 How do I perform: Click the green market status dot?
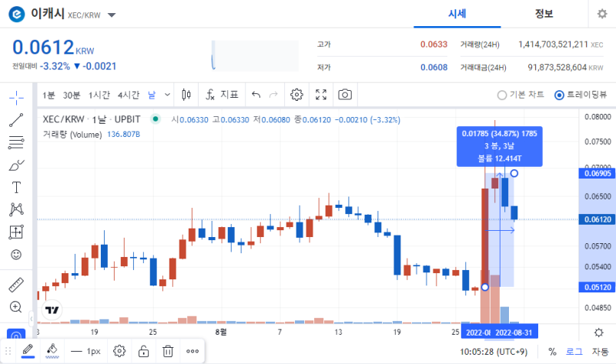[x=156, y=119]
